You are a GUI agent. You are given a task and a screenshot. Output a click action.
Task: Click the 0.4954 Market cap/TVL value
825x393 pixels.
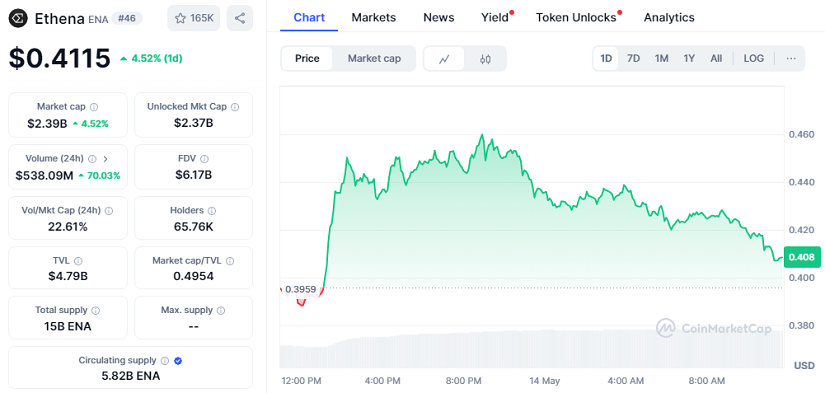pyautogui.click(x=194, y=276)
